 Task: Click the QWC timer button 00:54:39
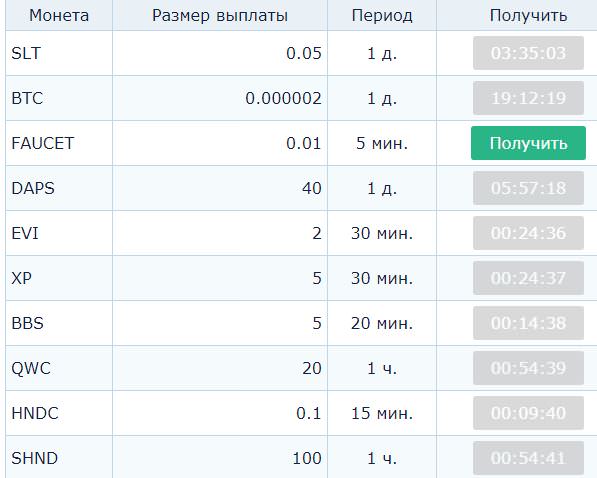528,368
